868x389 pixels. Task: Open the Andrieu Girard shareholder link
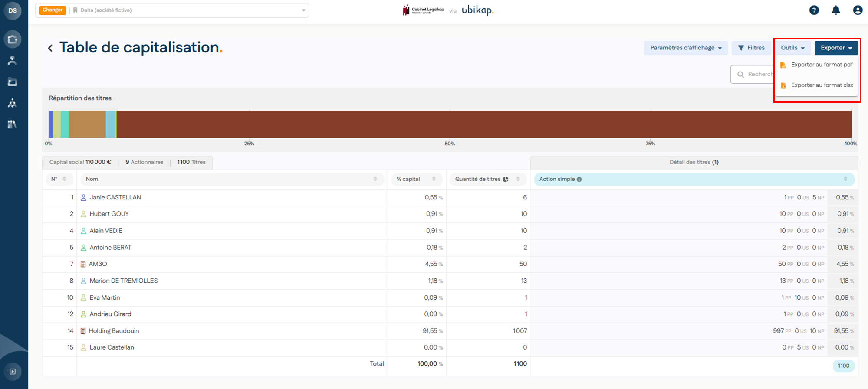110,314
